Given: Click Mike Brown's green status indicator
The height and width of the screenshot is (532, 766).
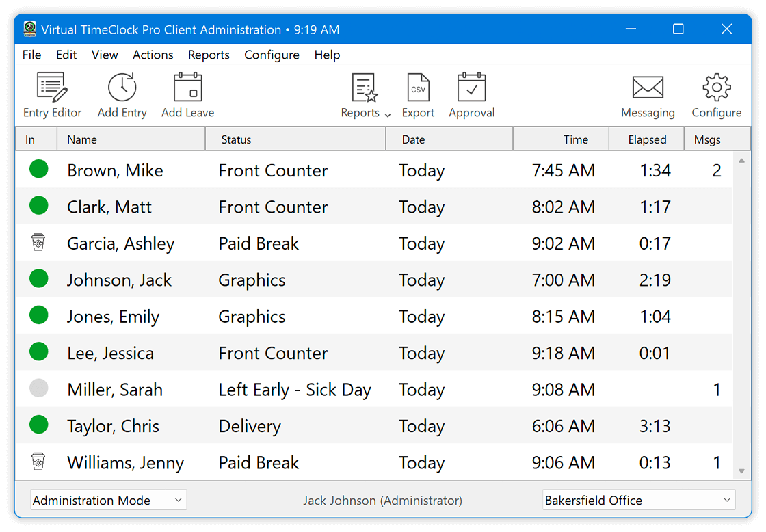Looking at the screenshot, I should click(38, 169).
